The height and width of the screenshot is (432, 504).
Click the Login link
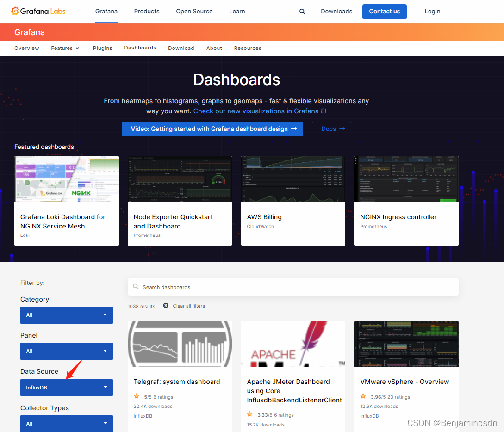point(432,12)
